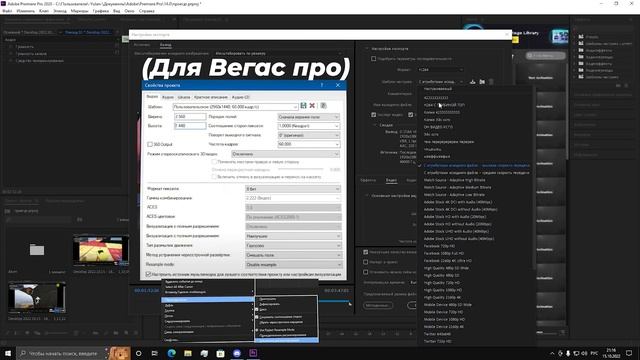
Task: Open the File menu in Premiere Pro
Action: click(7, 11)
